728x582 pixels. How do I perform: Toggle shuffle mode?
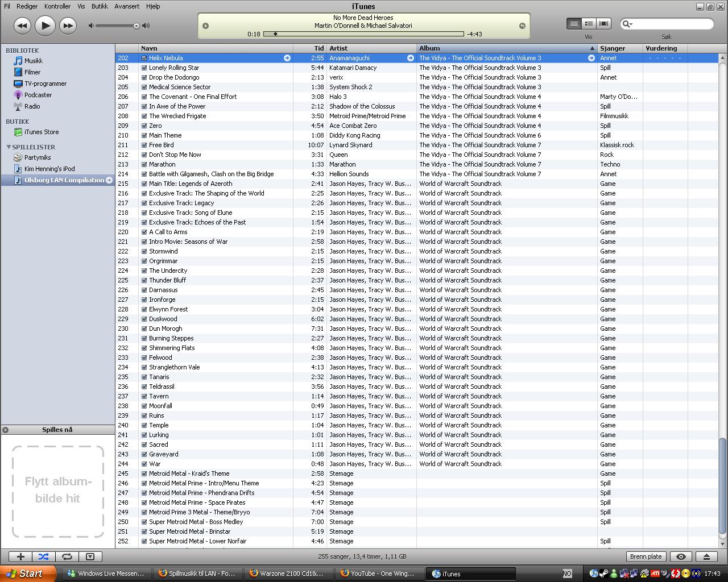(x=44, y=557)
